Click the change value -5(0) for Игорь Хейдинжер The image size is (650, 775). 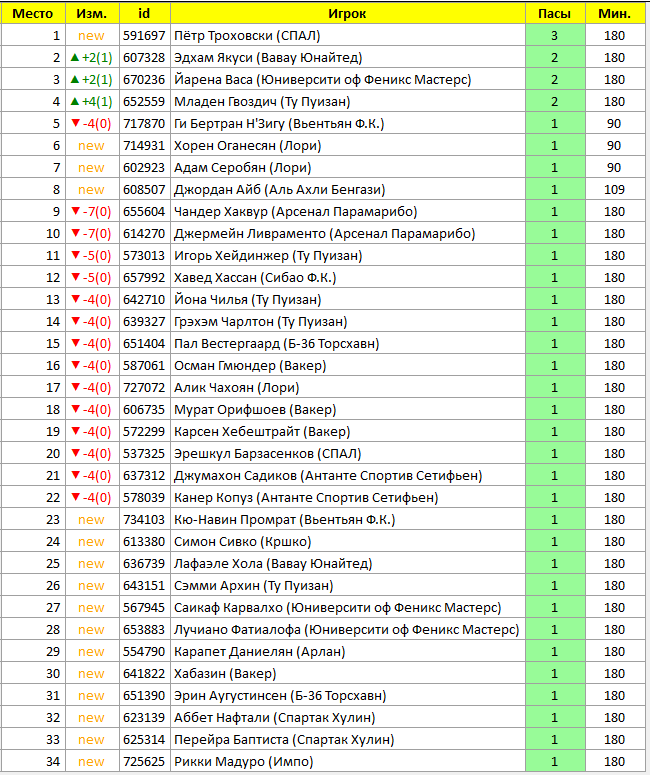click(97, 256)
